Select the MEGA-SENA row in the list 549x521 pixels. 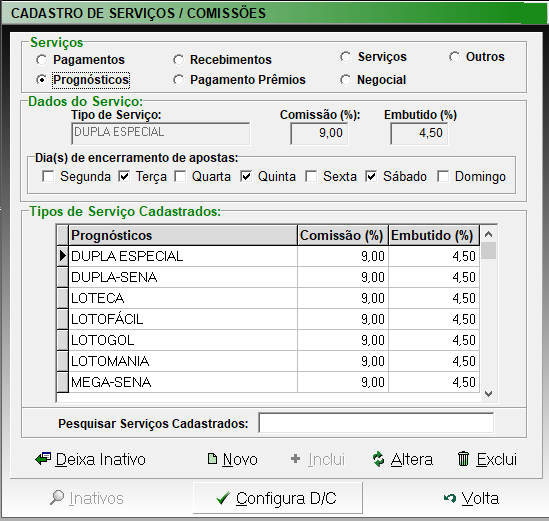point(268,382)
